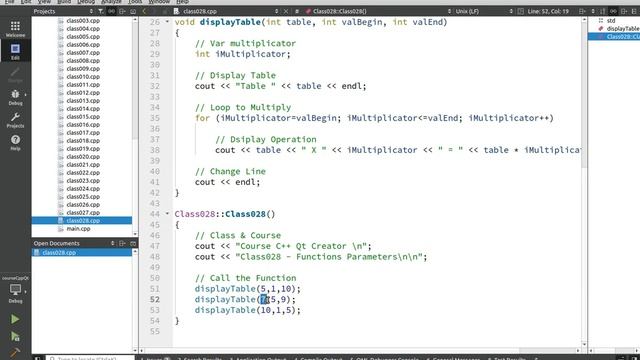Image resolution: width=640 pixels, height=360 pixels.
Task: Open the Projects mode with wrench icon
Action: pos(15,120)
